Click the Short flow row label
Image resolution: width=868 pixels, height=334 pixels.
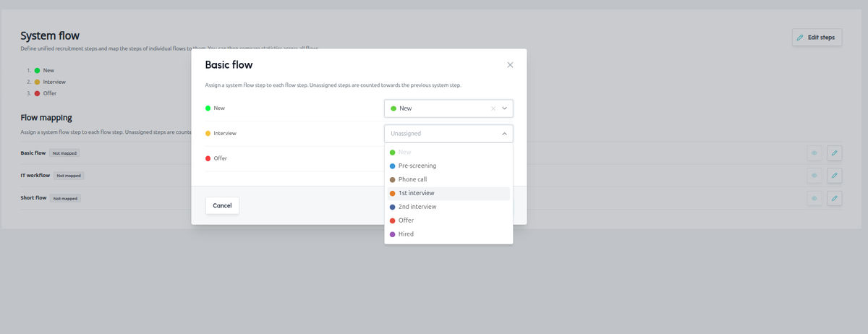(33, 198)
